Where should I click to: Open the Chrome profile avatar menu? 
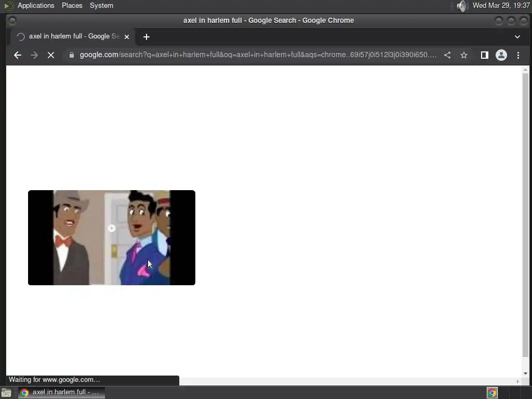click(501, 55)
